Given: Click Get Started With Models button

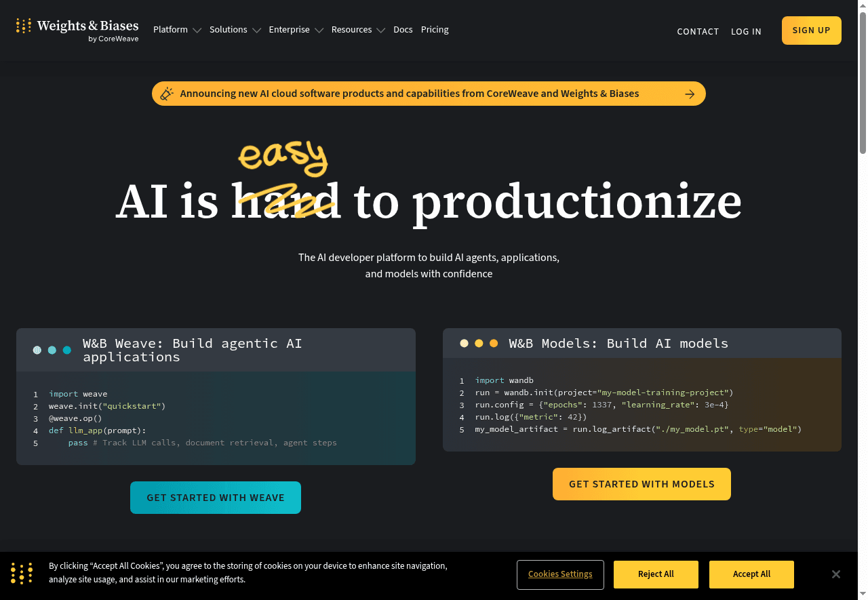Looking at the screenshot, I should click(642, 484).
